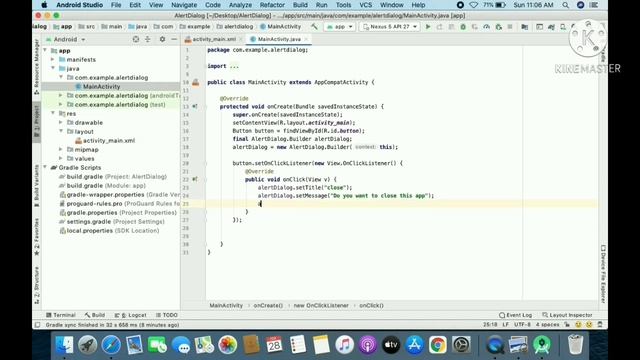Open the Device File Explorer side panel

(x=603, y=273)
